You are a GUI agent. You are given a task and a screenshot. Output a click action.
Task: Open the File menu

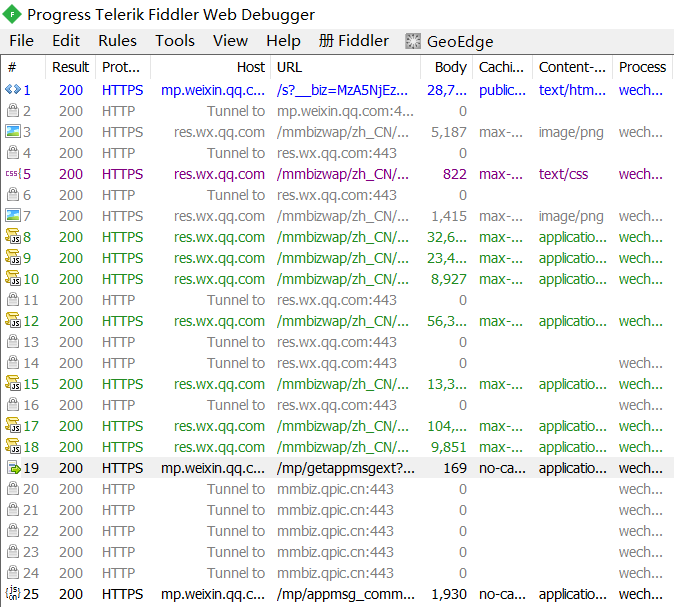(21, 41)
